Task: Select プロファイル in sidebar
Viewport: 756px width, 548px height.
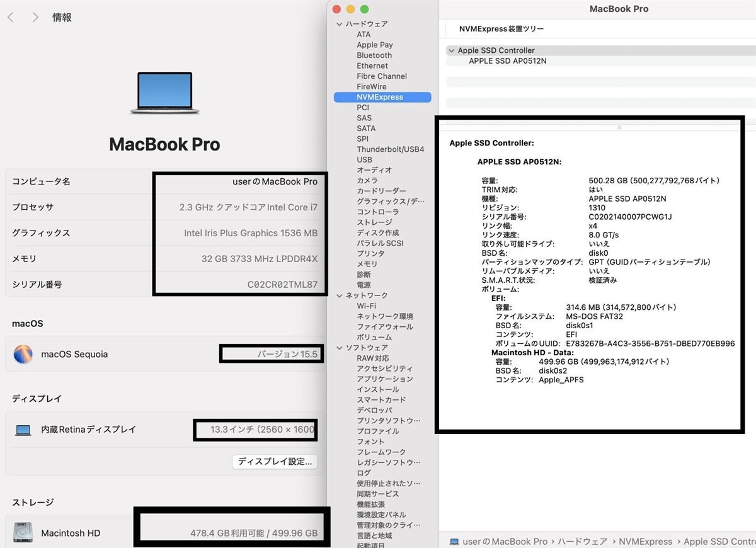Action: [x=378, y=431]
